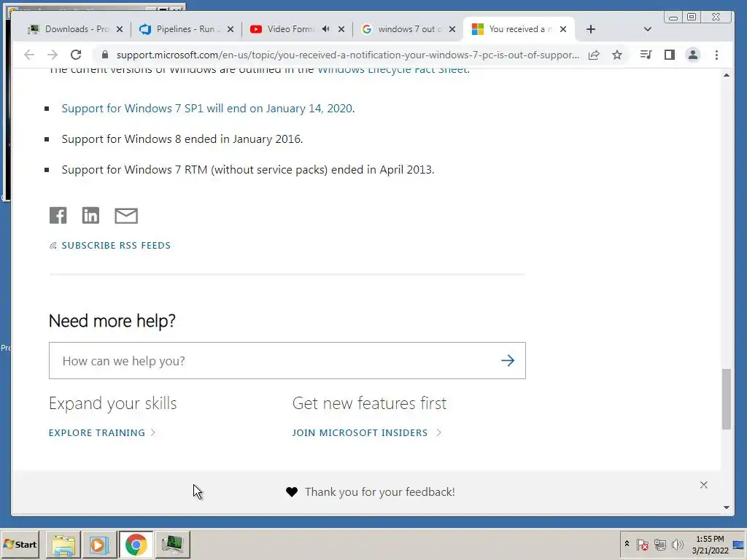Open the network tray icon
This screenshot has height=560, width=747.
click(x=659, y=544)
